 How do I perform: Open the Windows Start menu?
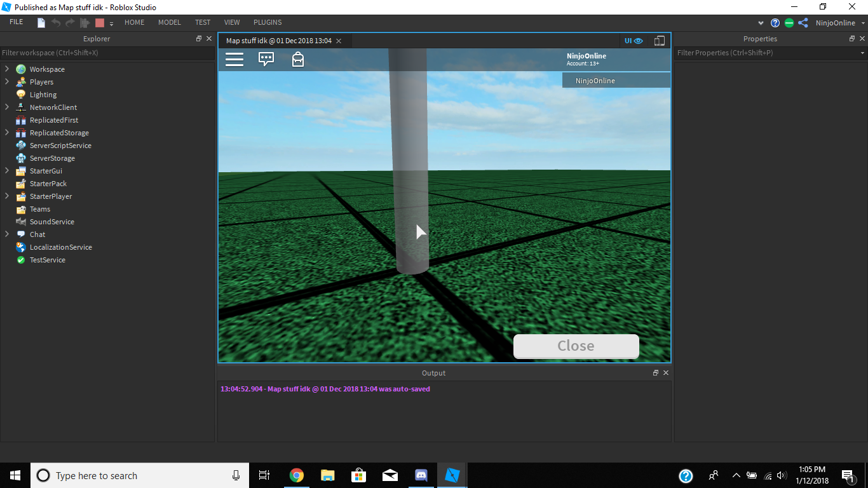click(15, 475)
